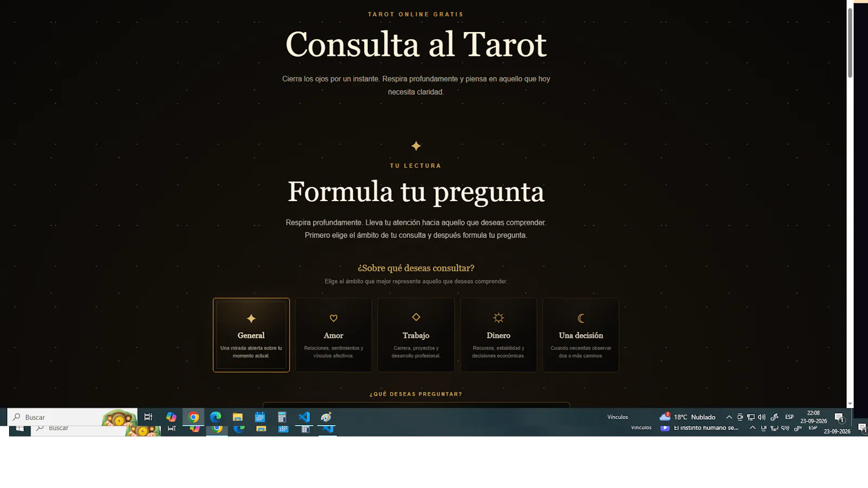
Task: Click the "¿QUÉ DESEAS PREGUNTAR?" label
Action: click(416, 394)
